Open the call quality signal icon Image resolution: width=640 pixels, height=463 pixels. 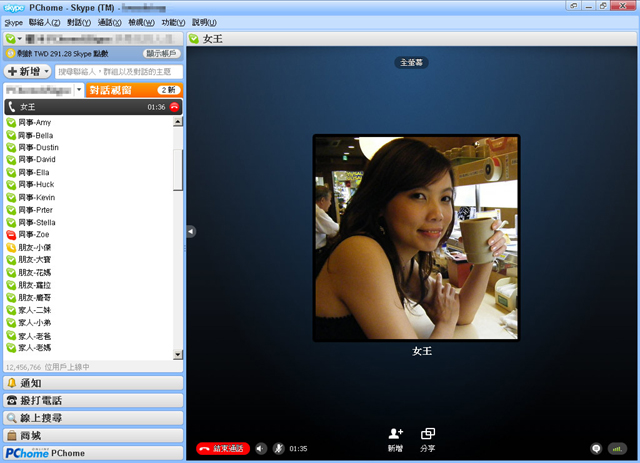point(618,449)
